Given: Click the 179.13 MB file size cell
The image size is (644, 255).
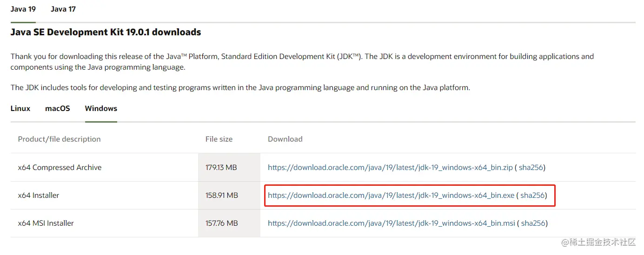Looking at the screenshot, I should click(229, 168).
